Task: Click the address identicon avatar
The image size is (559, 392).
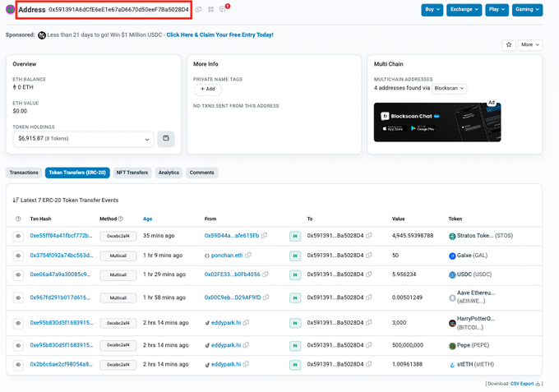Action: [x=11, y=10]
